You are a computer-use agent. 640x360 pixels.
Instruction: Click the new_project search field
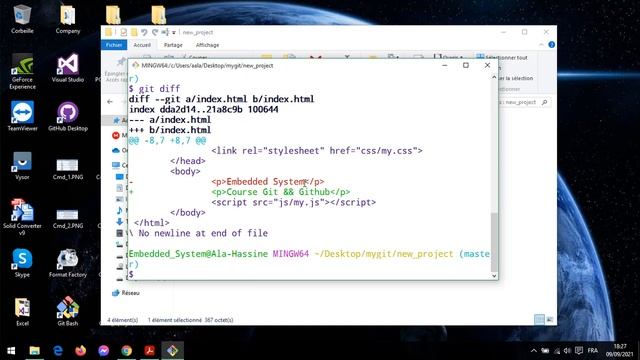click(x=524, y=102)
